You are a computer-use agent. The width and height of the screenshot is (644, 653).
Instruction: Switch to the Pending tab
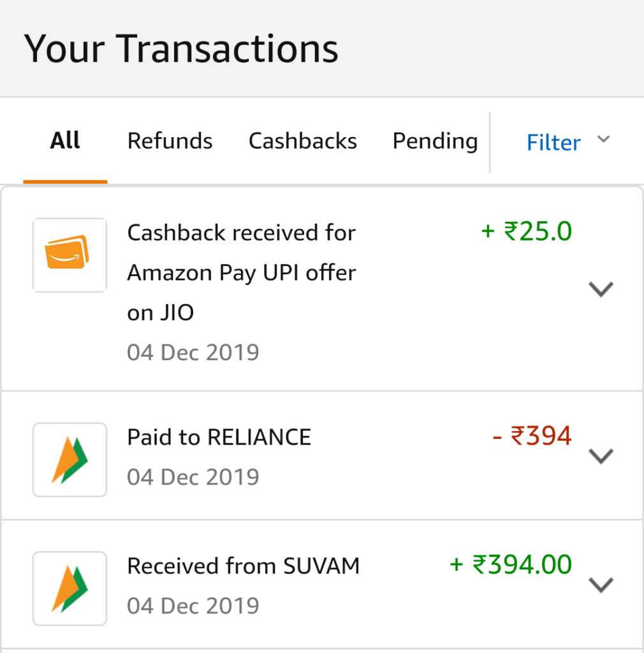coord(435,142)
